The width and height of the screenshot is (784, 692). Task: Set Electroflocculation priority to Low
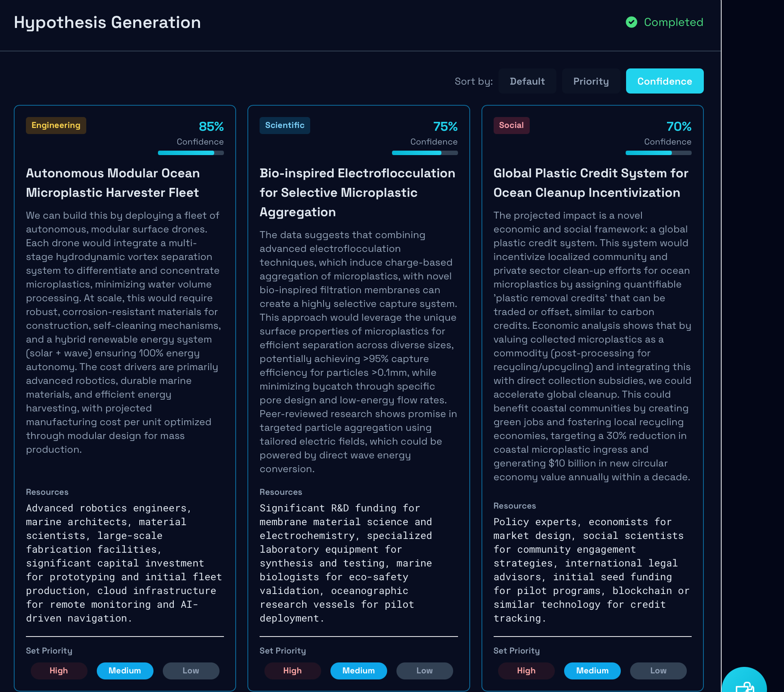[424, 671]
